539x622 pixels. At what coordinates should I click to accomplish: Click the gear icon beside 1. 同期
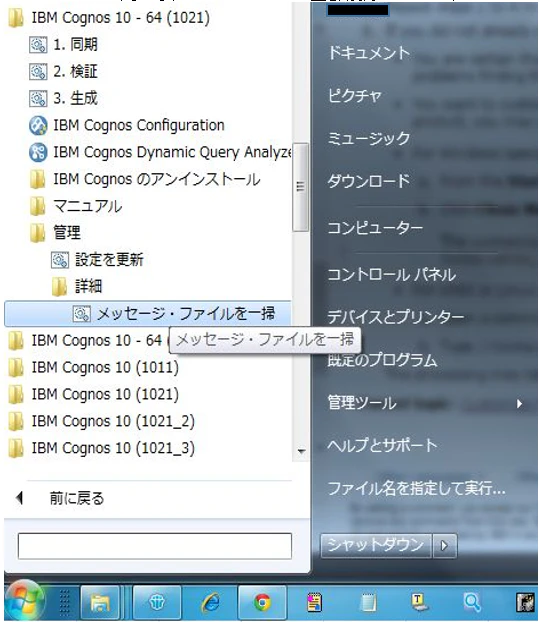[38, 44]
